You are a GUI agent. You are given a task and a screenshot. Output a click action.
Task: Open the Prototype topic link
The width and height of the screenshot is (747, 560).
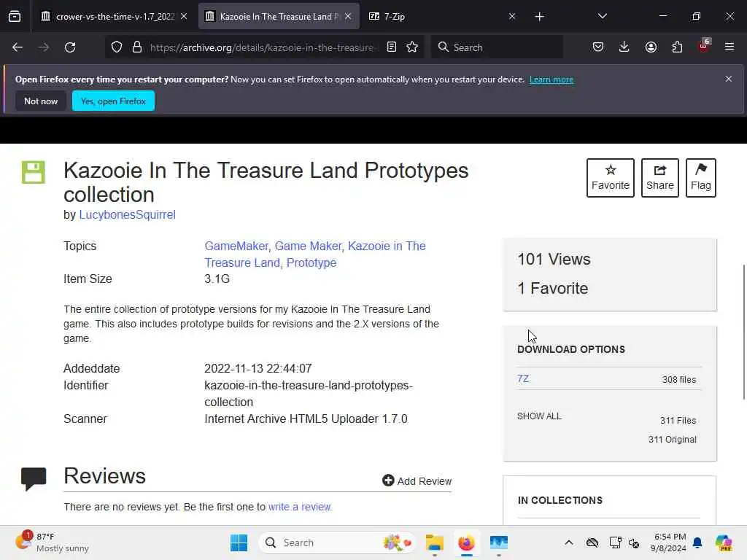(311, 262)
